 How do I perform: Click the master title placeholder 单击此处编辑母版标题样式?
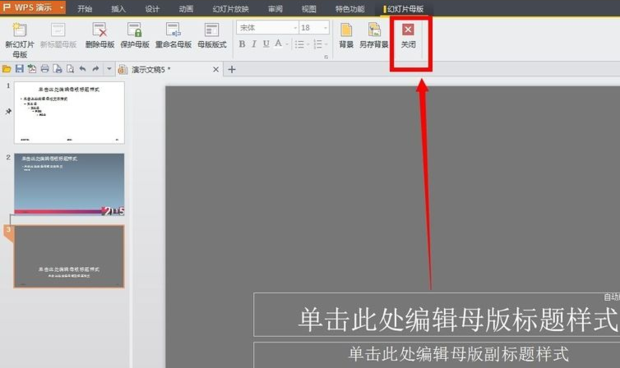click(458, 319)
